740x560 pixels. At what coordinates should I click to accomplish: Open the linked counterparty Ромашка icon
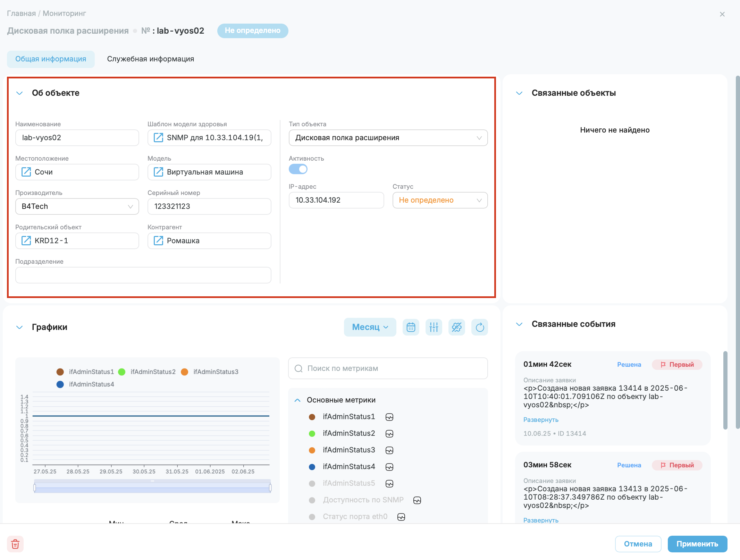(158, 241)
